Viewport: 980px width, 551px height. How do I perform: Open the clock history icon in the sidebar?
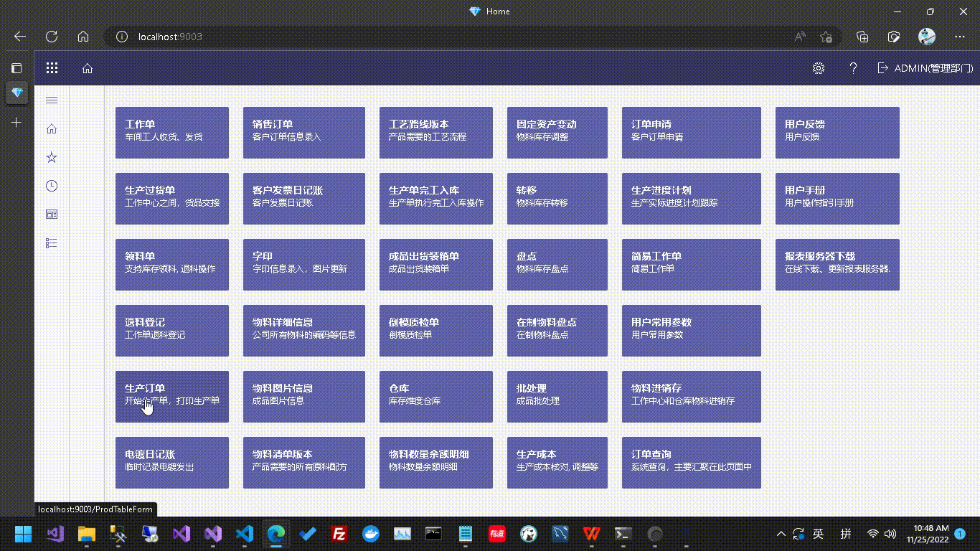click(x=51, y=185)
